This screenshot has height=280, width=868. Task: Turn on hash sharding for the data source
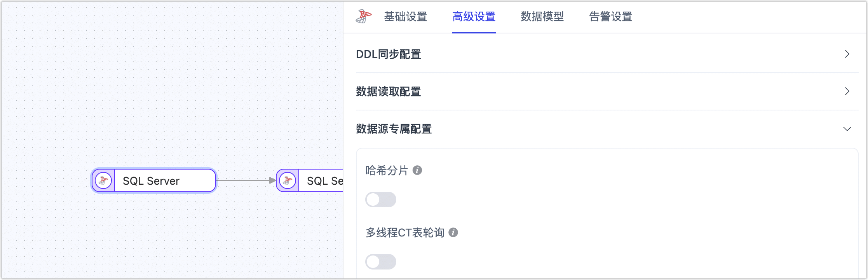(x=380, y=199)
